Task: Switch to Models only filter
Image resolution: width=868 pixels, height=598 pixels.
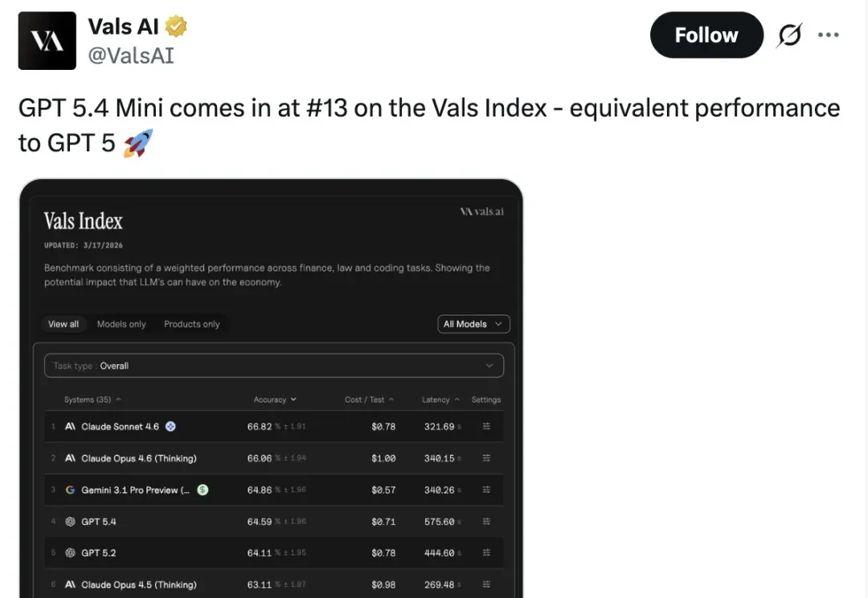Action: [x=121, y=324]
